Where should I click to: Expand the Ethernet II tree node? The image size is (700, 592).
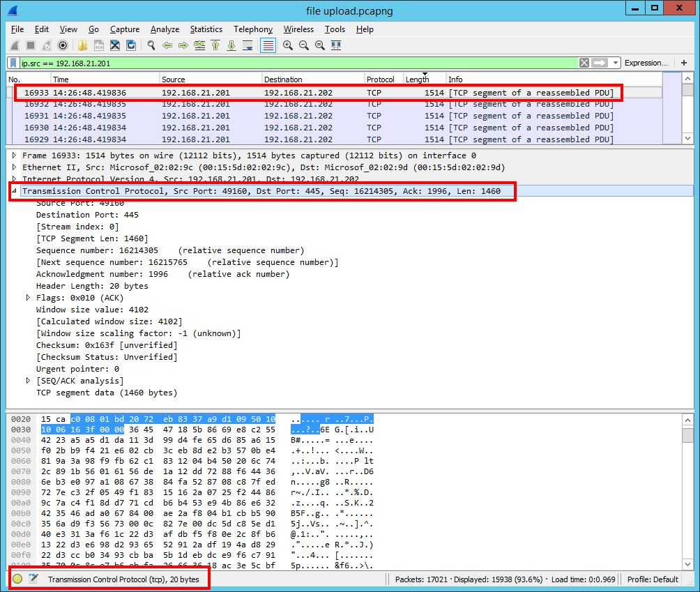[x=14, y=167]
